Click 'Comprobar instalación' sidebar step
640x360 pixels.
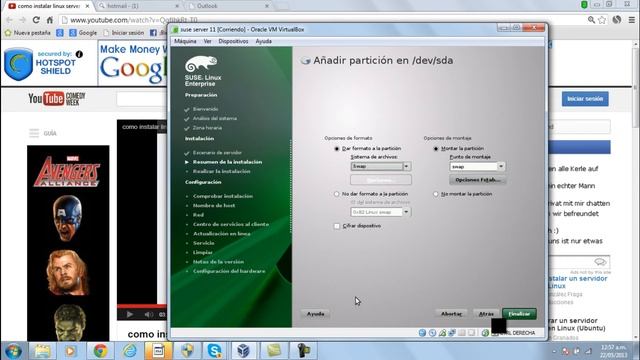(223, 196)
